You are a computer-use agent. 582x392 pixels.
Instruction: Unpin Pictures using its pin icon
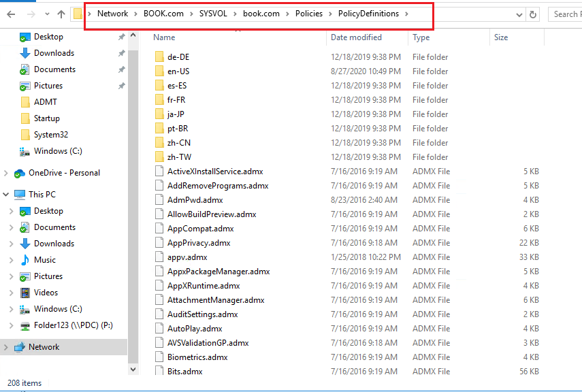pyautogui.click(x=121, y=86)
